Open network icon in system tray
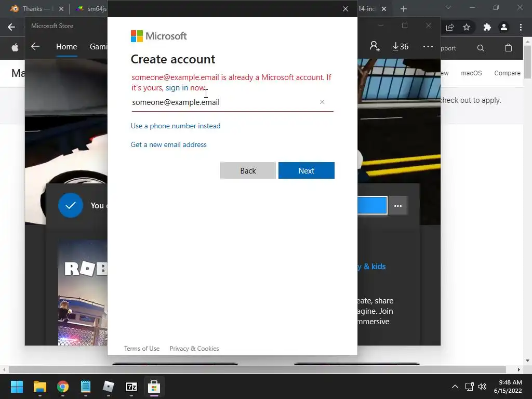This screenshot has height=399, width=532. (470, 387)
